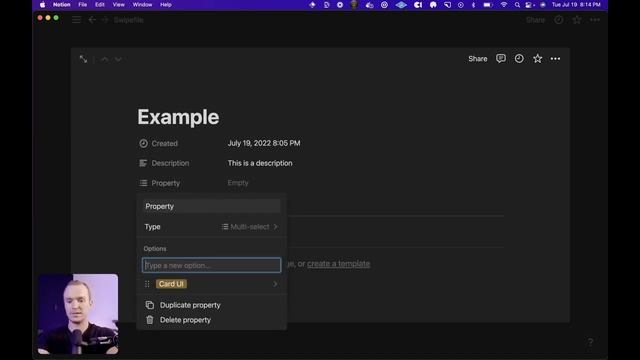Open the Edit menu
Viewport: 640px width, 360px height.
tap(100, 5)
